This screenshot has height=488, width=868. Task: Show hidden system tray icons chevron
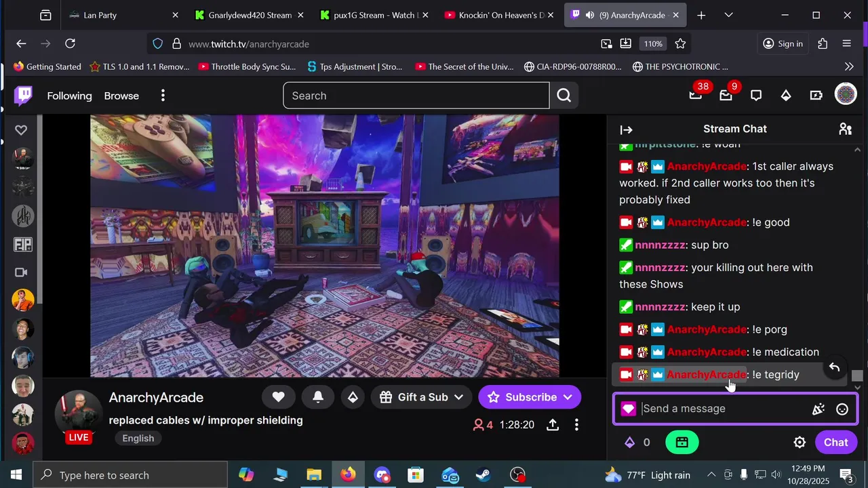711,475
